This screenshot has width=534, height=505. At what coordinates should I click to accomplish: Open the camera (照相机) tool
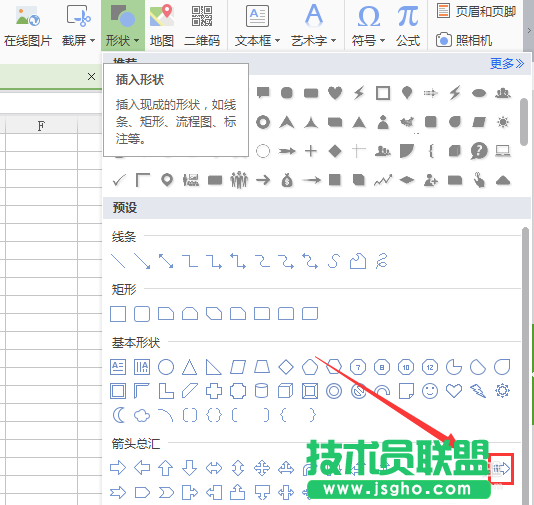tap(464, 40)
